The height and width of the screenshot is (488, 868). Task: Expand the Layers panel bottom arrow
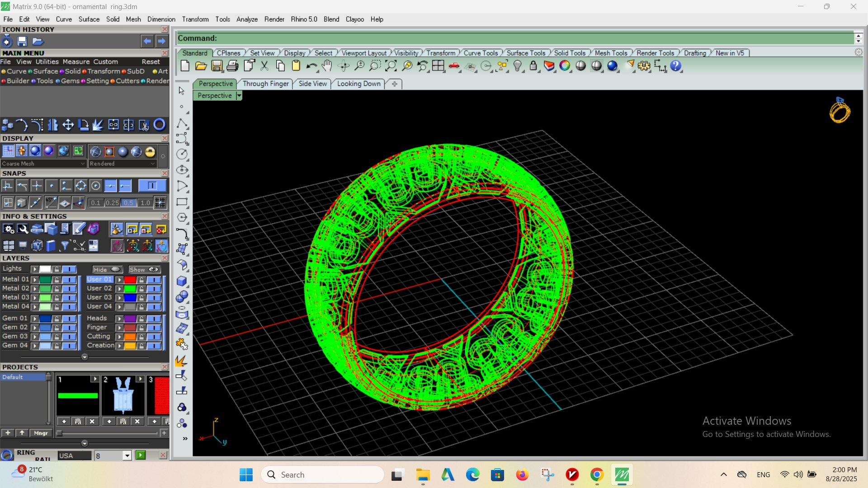pyautogui.click(x=85, y=357)
